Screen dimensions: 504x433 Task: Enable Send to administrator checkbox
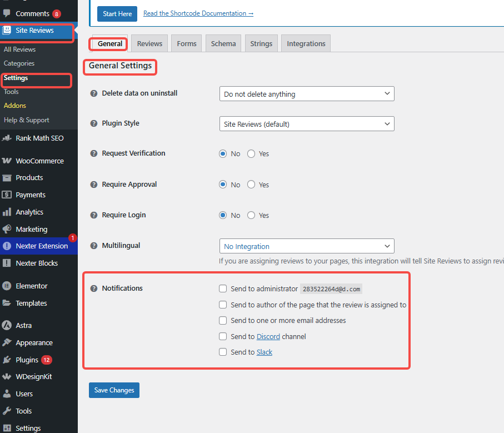[x=223, y=288]
